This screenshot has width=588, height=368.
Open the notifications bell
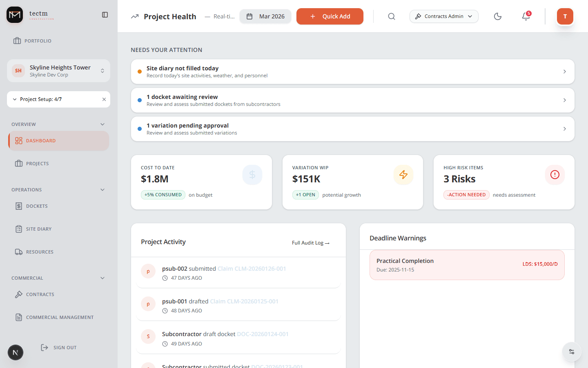coord(526,16)
